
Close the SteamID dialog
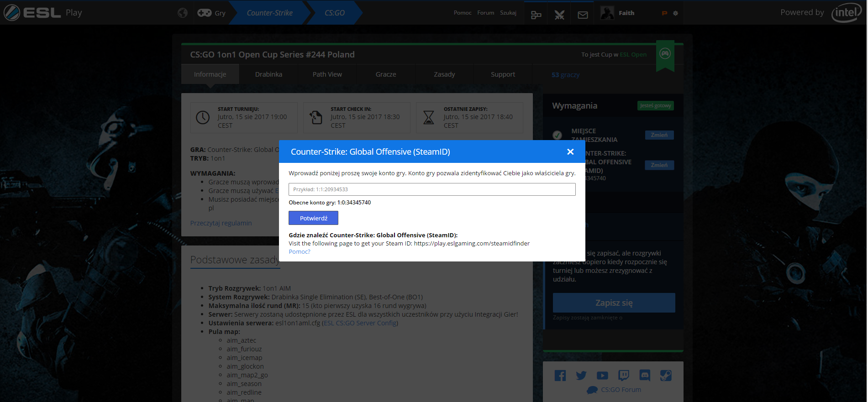point(570,151)
